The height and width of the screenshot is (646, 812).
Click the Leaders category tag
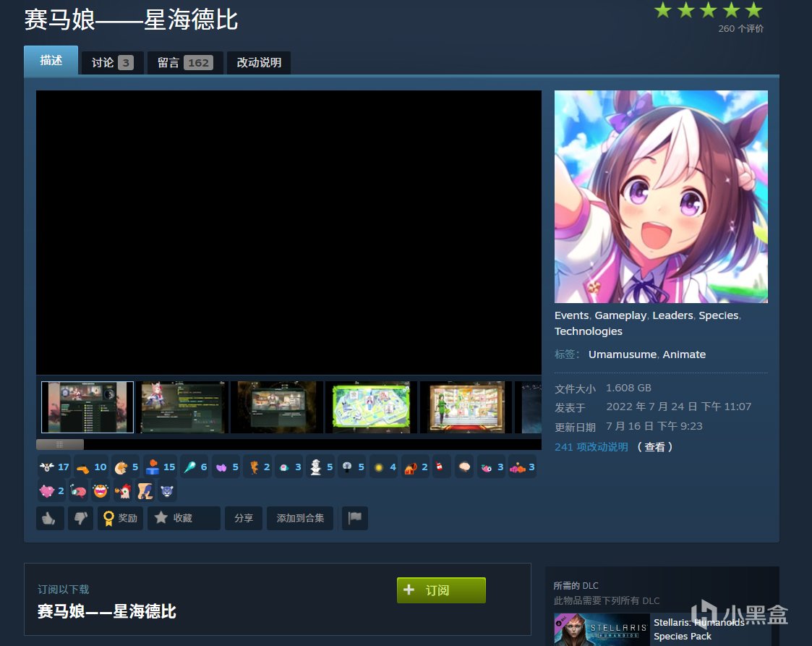[x=672, y=315]
